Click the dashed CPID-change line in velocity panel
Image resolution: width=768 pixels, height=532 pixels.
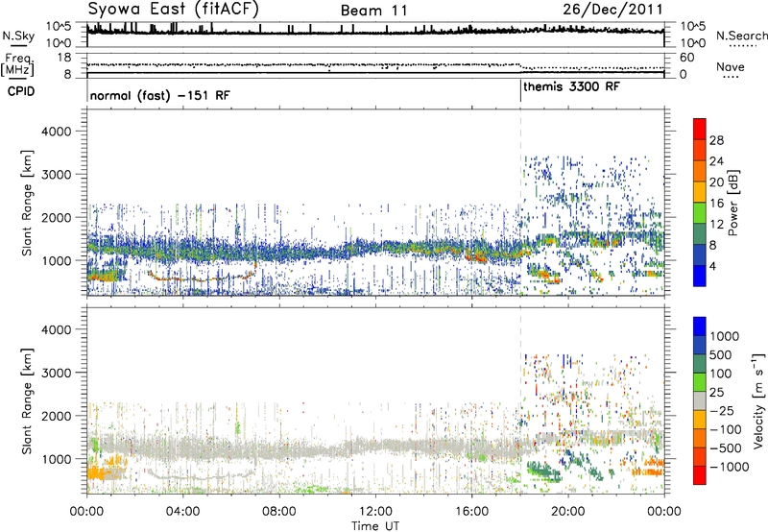click(520, 400)
